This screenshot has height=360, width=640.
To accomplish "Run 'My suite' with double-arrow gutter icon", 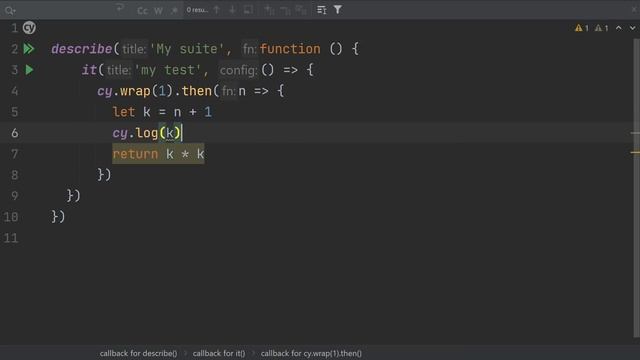I will click(x=29, y=49).
